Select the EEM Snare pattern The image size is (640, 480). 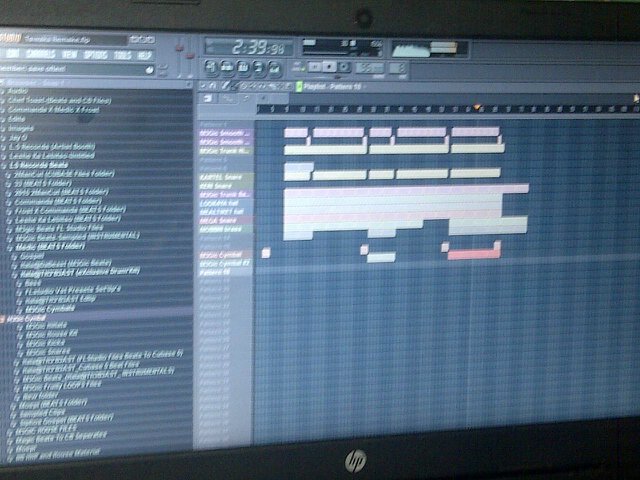tap(225, 186)
